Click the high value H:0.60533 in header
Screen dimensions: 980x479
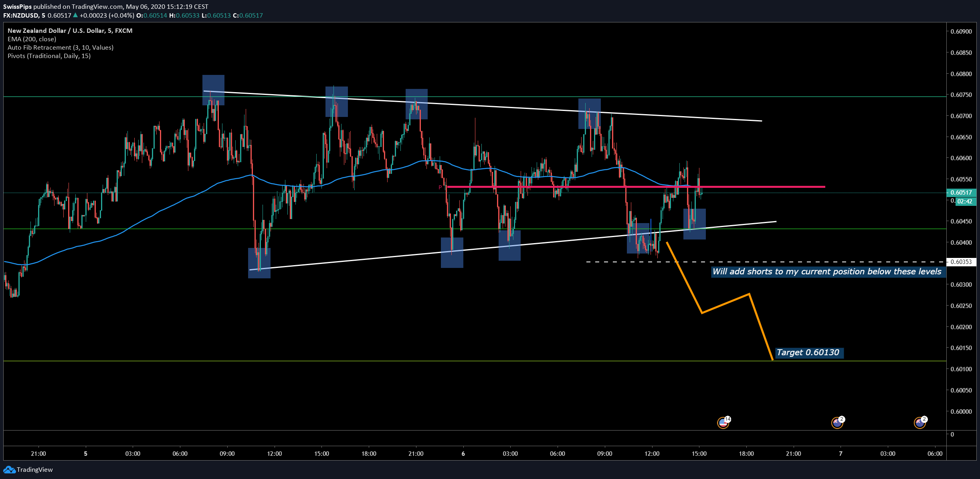pyautogui.click(x=184, y=16)
